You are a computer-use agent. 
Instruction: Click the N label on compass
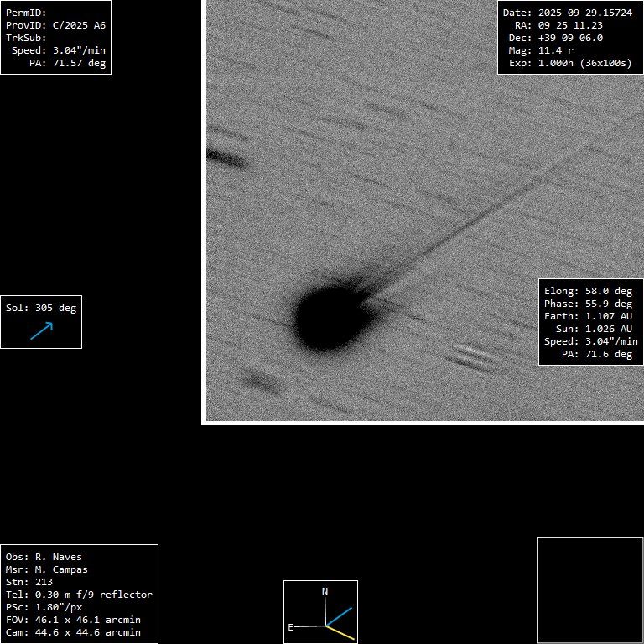pyautogui.click(x=325, y=591)
